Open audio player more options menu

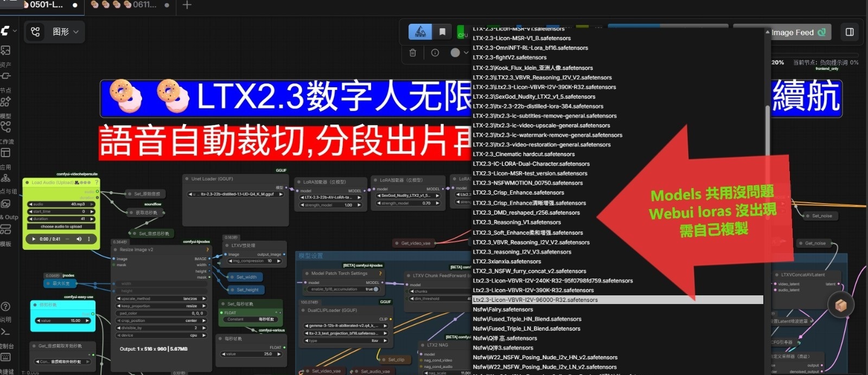(x=88, y=239)
